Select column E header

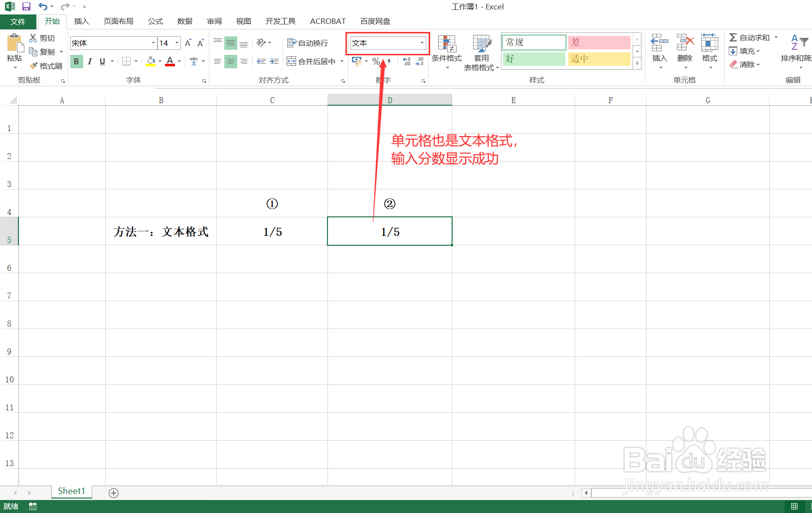pos(513,100)
